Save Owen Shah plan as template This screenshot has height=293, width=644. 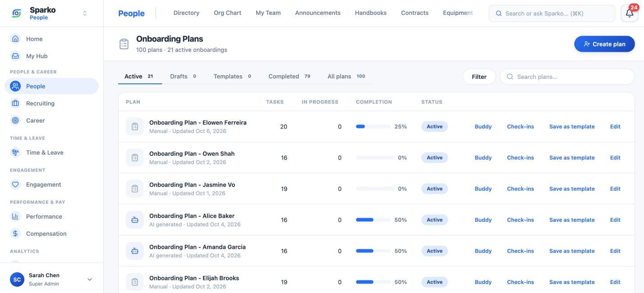(572, 158)
